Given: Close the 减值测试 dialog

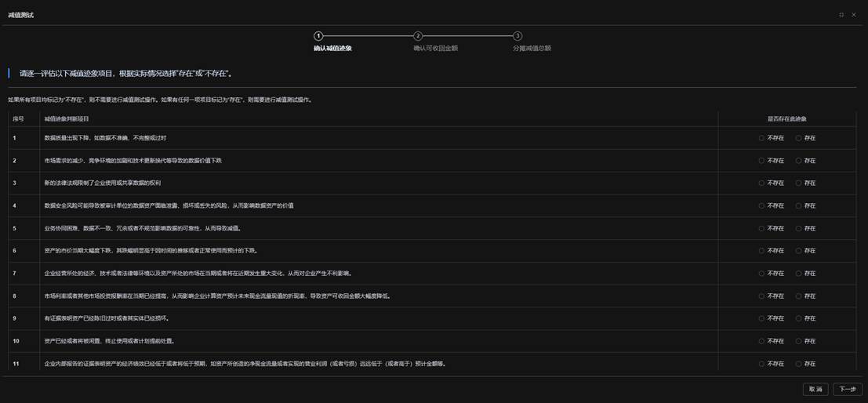Looking at the screenshot, I should tap(854, 15).
